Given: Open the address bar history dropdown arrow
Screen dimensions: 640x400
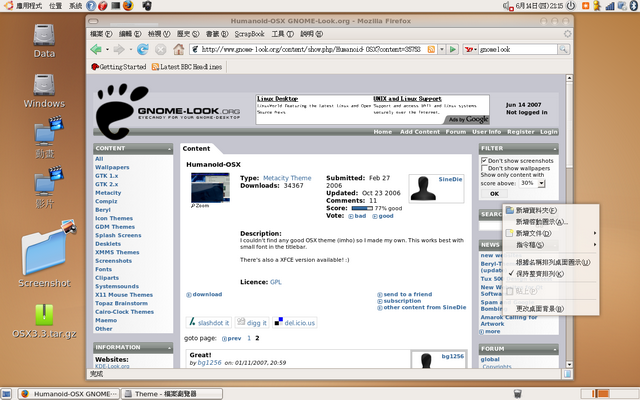Looking at the screenshot, I should 442,49.
